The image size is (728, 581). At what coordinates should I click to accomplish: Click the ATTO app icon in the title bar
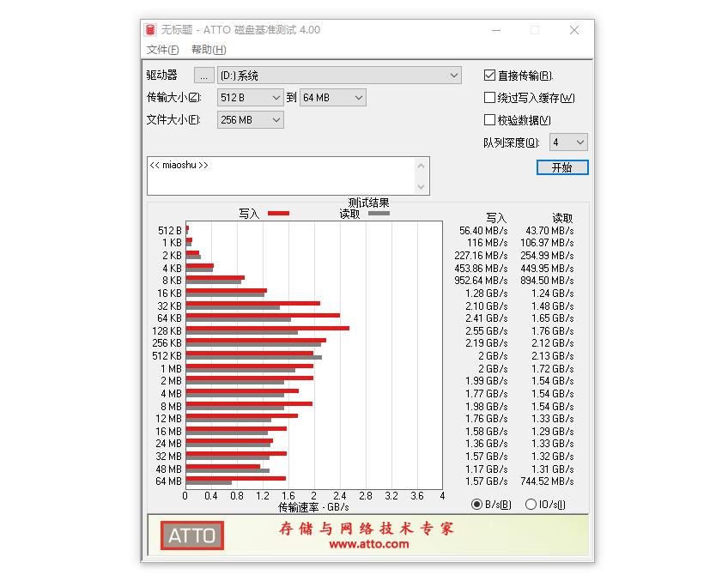(x=151, y=29)
